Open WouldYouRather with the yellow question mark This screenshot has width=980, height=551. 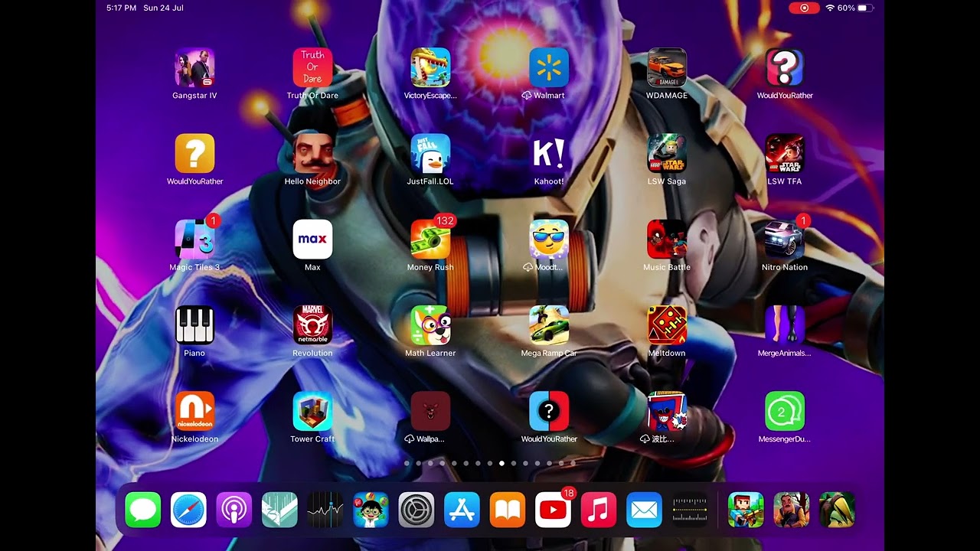click(194, 153)
